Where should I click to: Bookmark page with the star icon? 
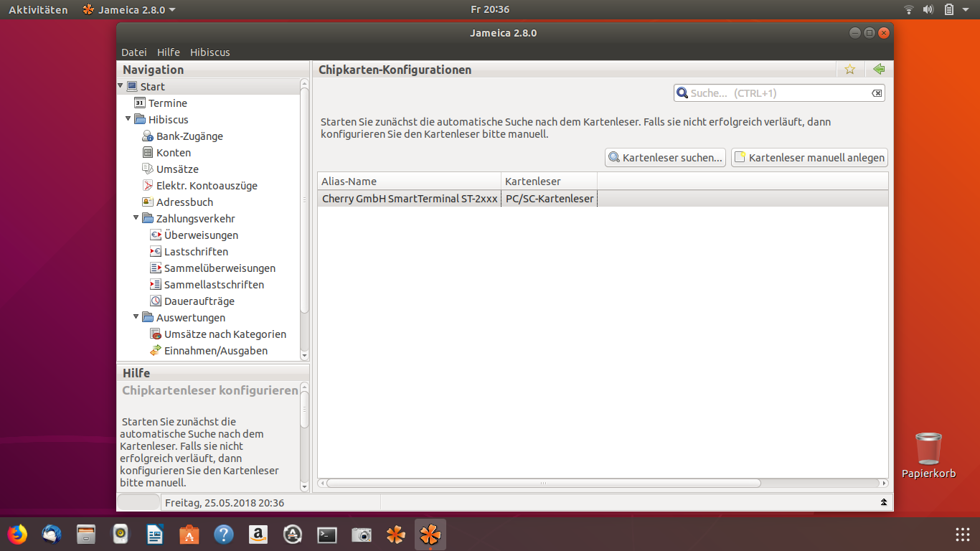(850, 69)
